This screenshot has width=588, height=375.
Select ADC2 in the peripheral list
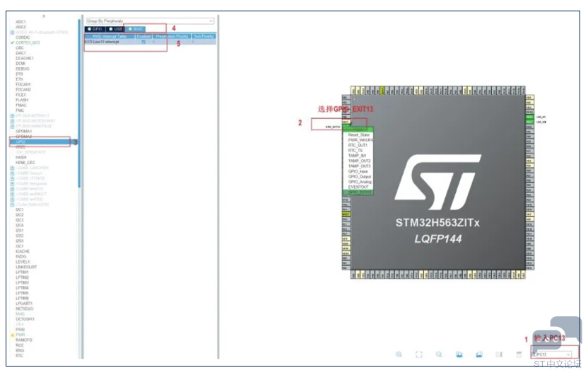click(20, 27)
